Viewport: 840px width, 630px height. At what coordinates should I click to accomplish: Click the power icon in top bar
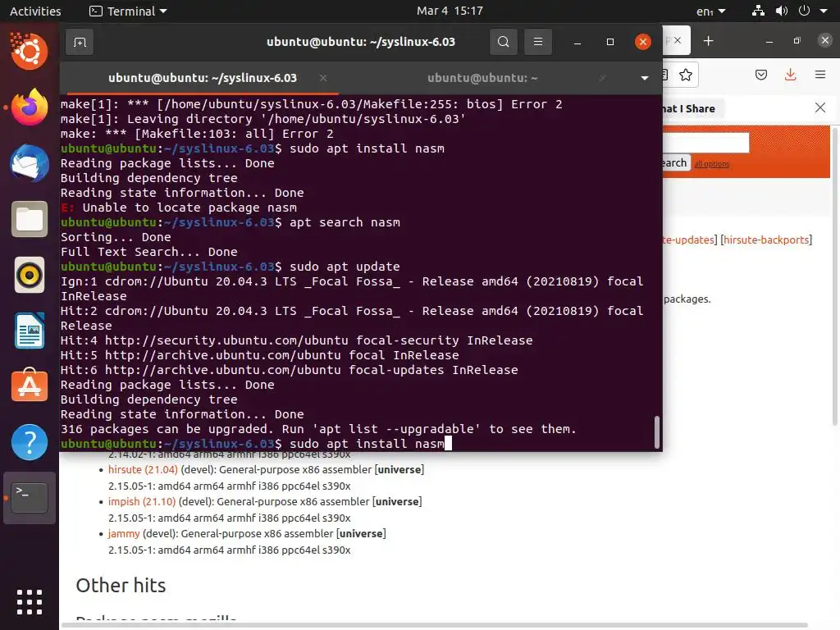pos(804,11)
